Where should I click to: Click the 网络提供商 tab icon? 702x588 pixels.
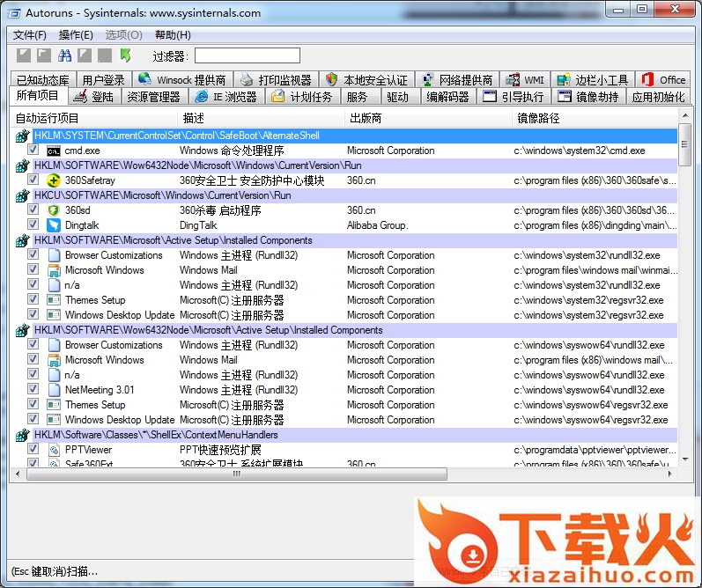pos(428,79)
